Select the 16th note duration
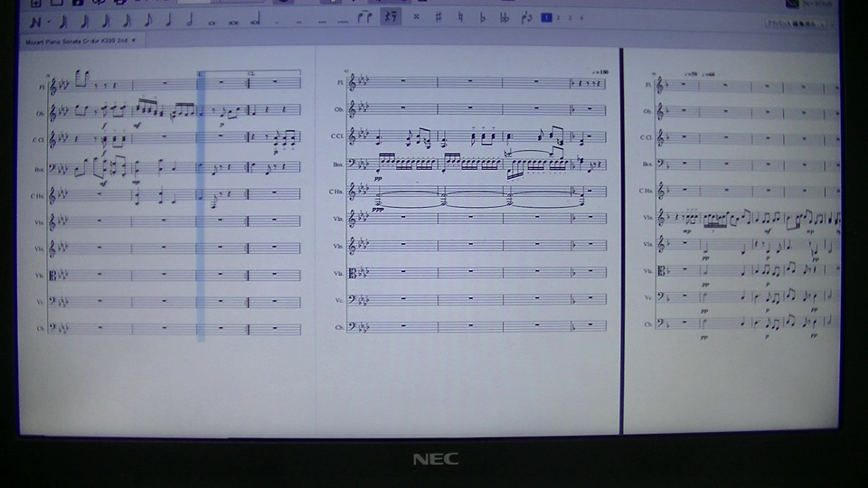Screen dimensions: 868x488 (x=127, y=22)
